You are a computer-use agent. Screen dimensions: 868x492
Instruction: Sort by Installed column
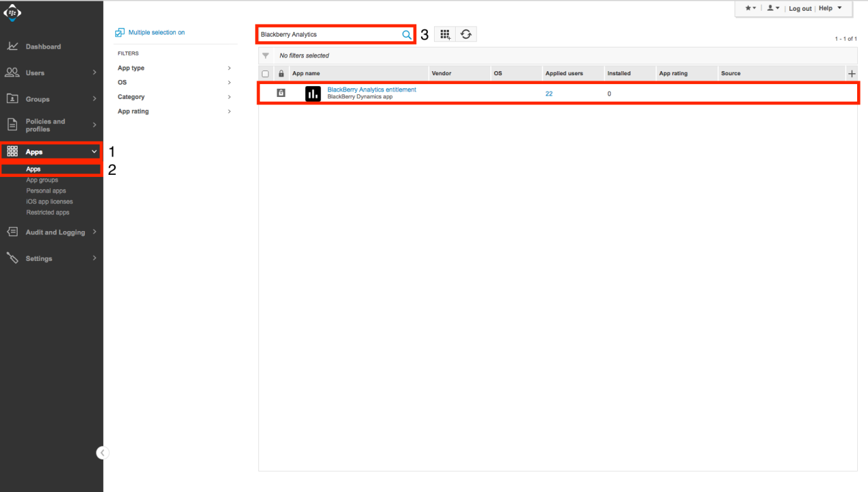[619, 73]
